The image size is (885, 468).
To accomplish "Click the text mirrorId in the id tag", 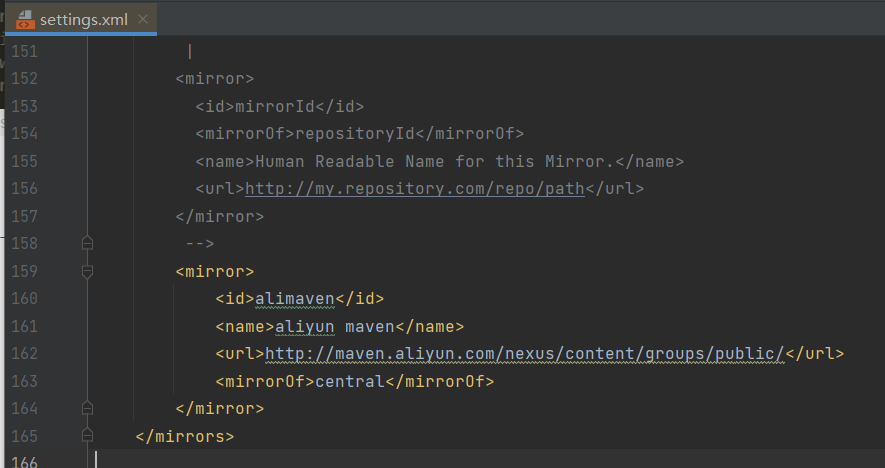I will coord(275,106).
